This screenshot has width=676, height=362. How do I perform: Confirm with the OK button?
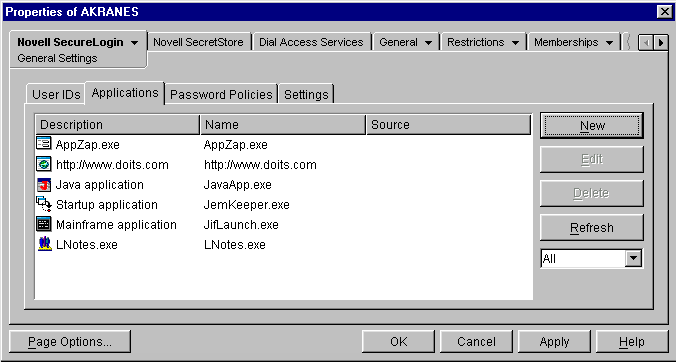pos(398,342)
